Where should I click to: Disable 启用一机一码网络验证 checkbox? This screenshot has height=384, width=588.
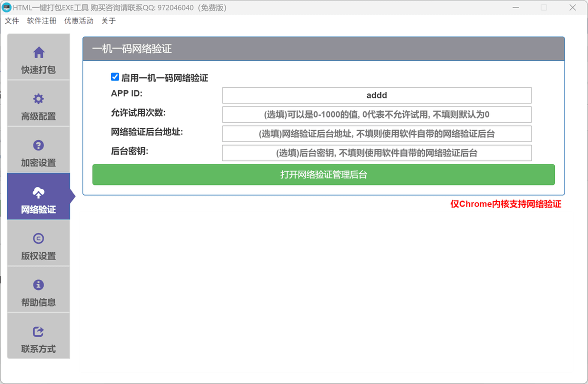click(115, 76)
